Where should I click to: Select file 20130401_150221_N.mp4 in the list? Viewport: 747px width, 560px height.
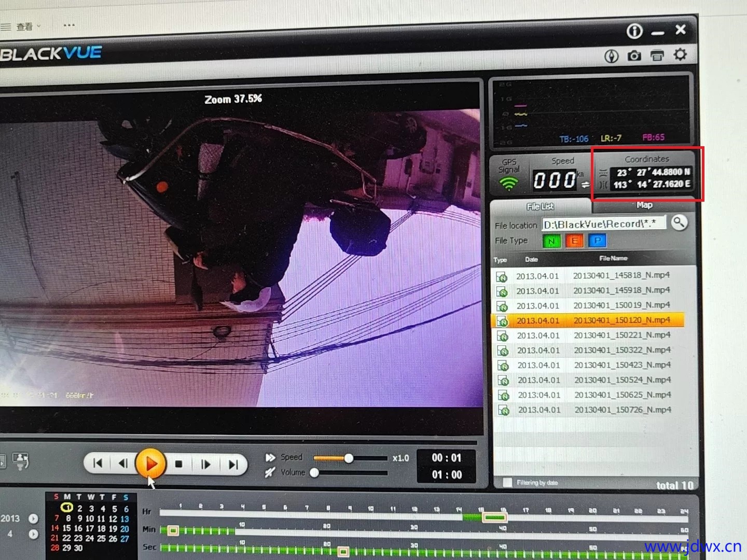621,335
